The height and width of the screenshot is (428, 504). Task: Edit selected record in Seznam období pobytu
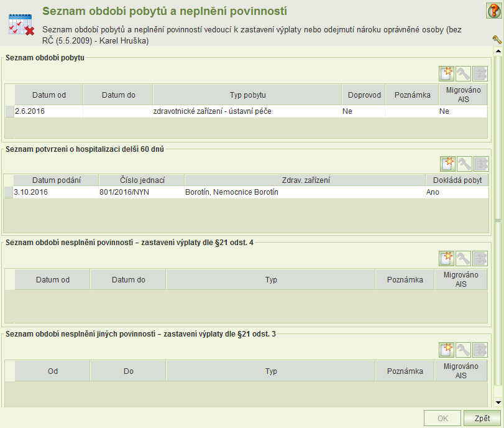pyautogui.click(x=463, y=73)
